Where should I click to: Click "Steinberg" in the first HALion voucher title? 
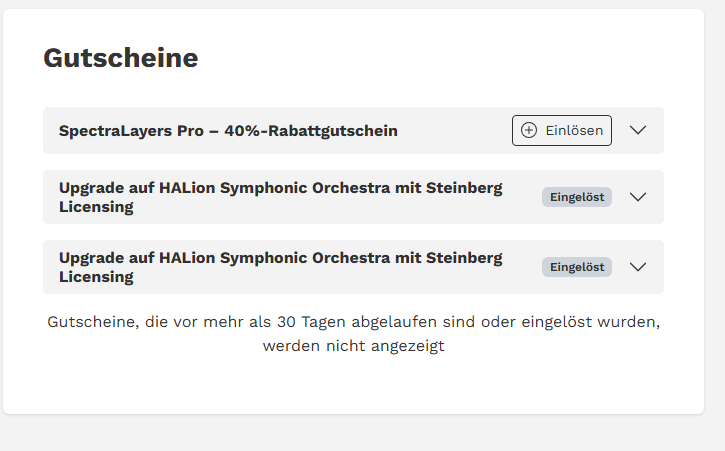click(464, 188)
